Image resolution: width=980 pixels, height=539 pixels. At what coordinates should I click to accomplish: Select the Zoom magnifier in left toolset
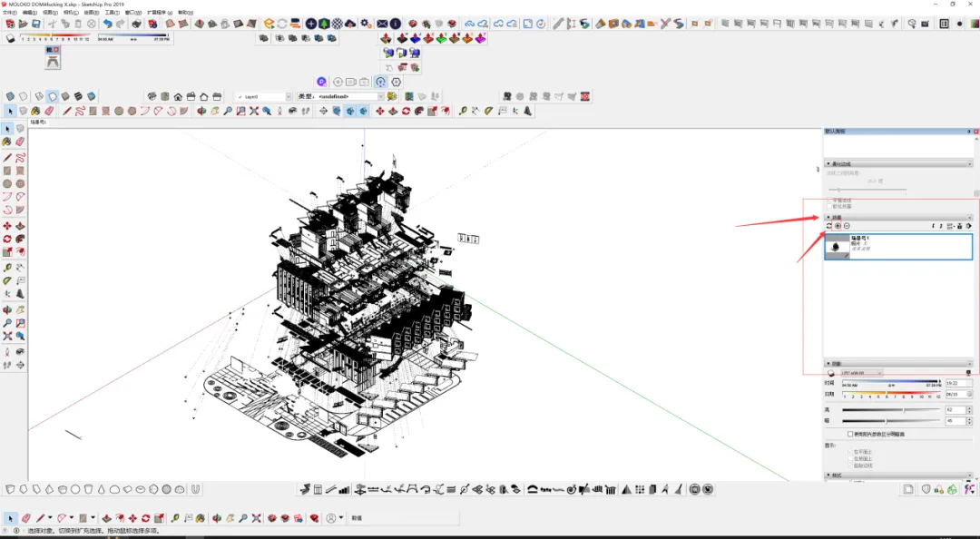tap(7, 323)
